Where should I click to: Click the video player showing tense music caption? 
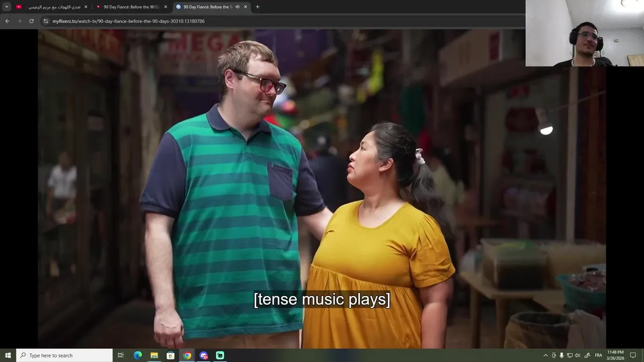click(322, 189)
